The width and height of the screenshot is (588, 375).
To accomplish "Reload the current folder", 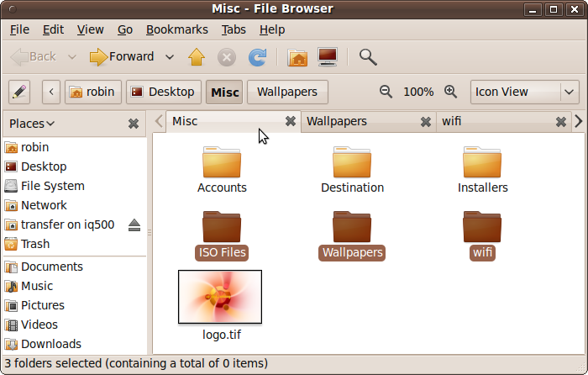I will pyautogui.click(x=258, y=57).
